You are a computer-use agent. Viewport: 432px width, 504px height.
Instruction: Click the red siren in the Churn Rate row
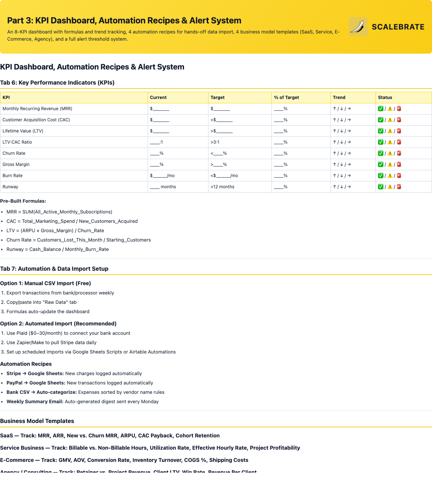click(x=399, y=153)
